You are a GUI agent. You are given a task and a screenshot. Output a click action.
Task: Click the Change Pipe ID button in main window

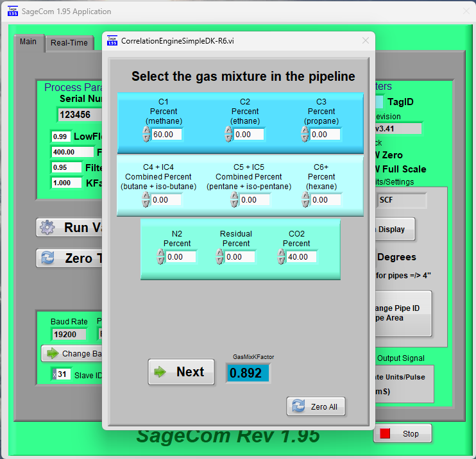click(x=403, y=313)
